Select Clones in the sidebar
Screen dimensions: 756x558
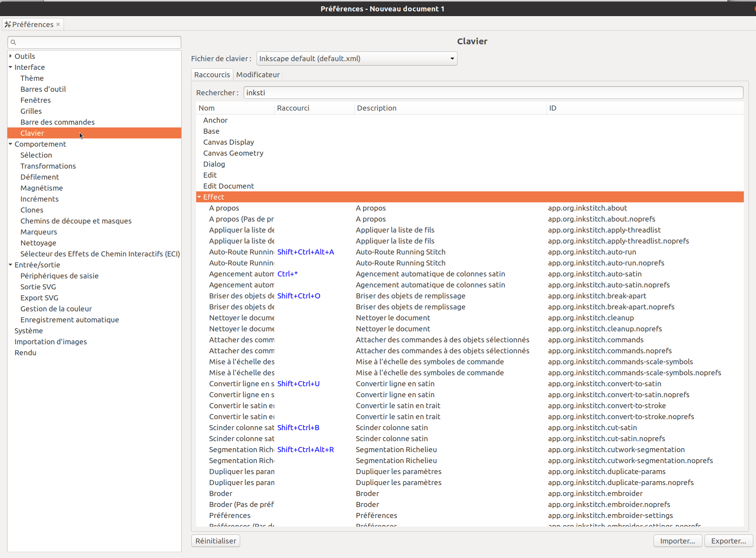32,210
